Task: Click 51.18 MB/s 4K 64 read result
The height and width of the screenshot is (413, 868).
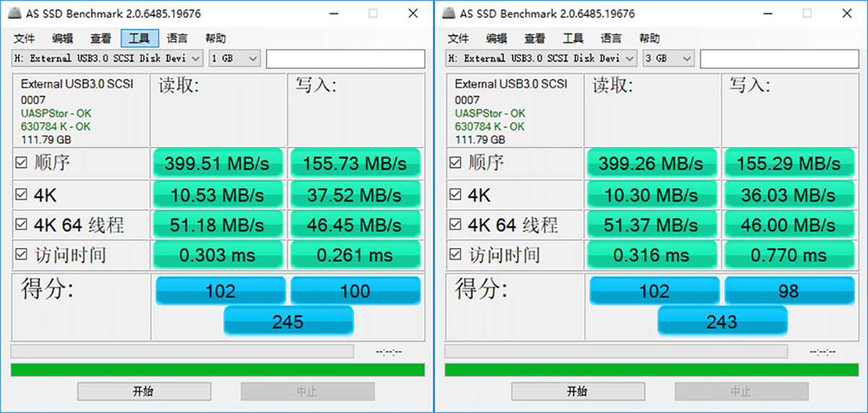Action: tap(218, 225)
